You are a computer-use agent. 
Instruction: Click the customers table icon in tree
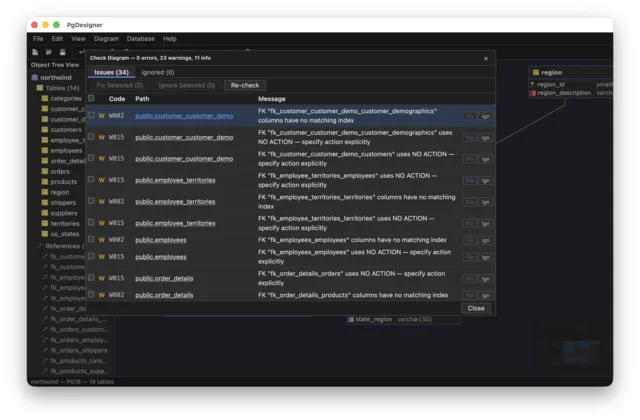tap(45, 129)
